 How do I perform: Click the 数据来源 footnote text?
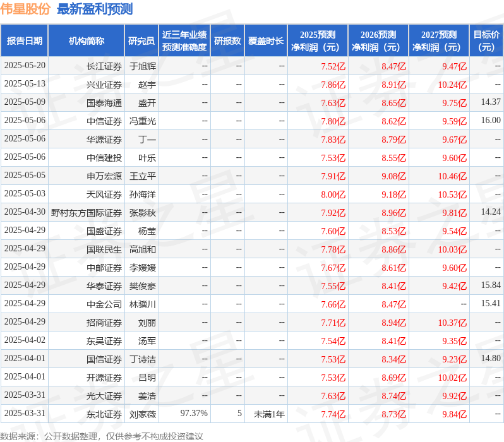(101, 436)
